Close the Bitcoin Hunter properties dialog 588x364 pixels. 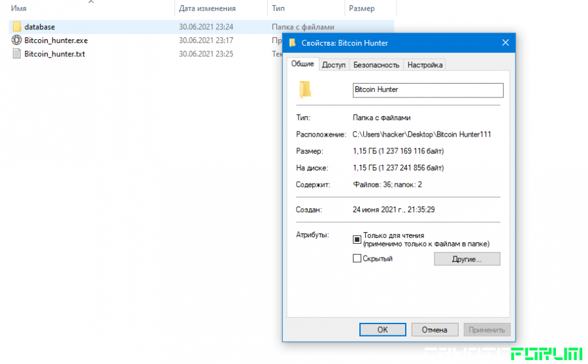(505, 42)
